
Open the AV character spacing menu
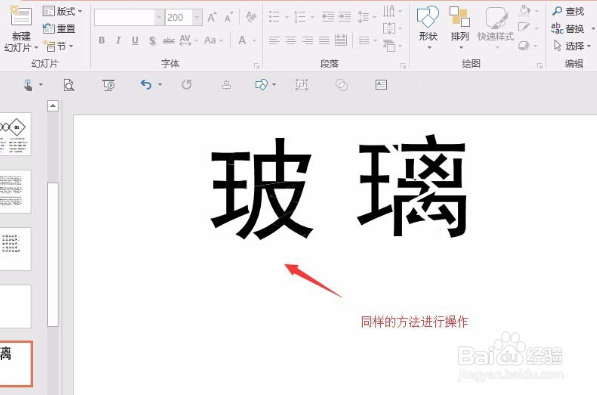(x=188, y=40)
